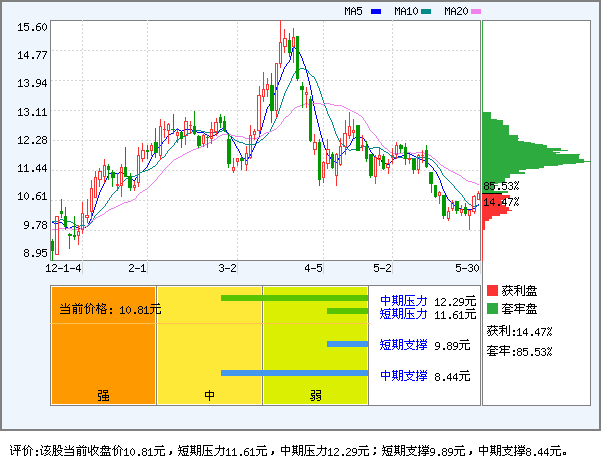This screenshot has height=456, width=601.
Task: Open the 中期支撑 link
Action: 403,376
